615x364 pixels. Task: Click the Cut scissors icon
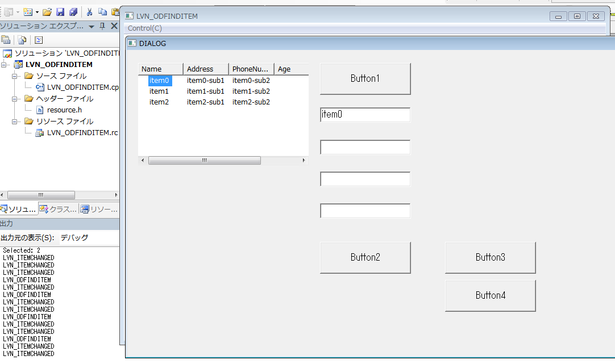point(89,12)
